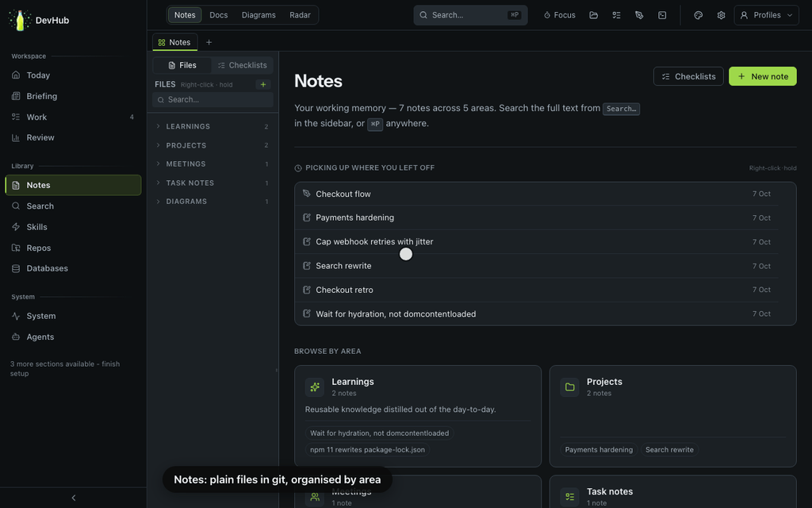Click npm 11 rewrites package-lock.json chip
The image size is (812, 508).
tap(367, 449)
